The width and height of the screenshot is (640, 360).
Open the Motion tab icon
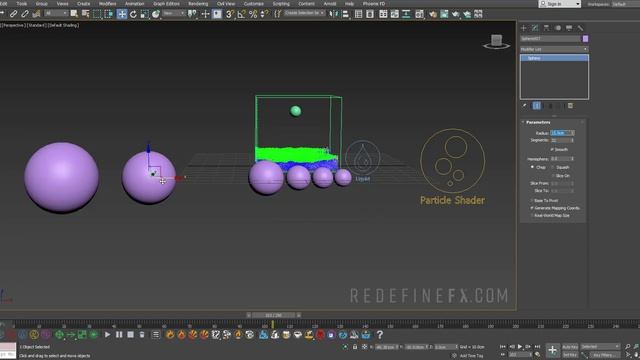pyautogui.click(x=558, y=28)
